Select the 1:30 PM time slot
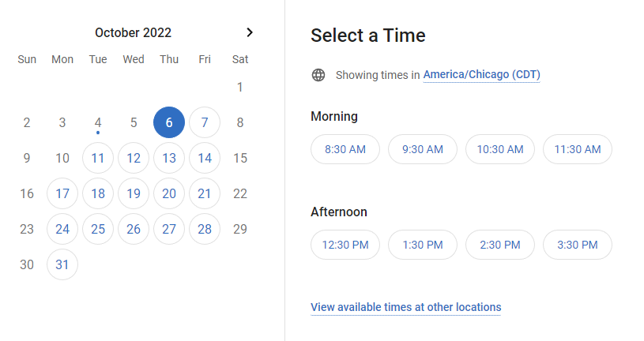 click(x=423, y=245)
